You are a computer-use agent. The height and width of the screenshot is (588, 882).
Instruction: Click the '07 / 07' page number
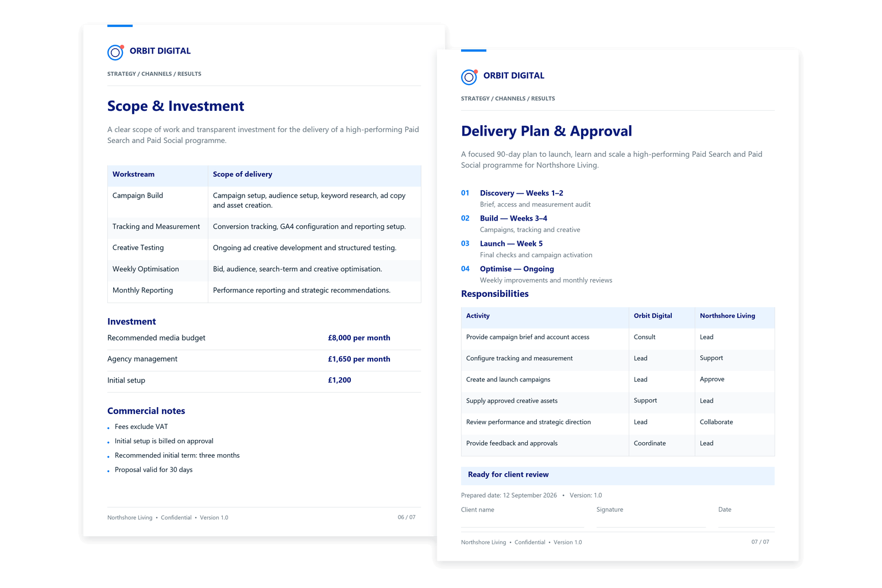coord(760,542)
